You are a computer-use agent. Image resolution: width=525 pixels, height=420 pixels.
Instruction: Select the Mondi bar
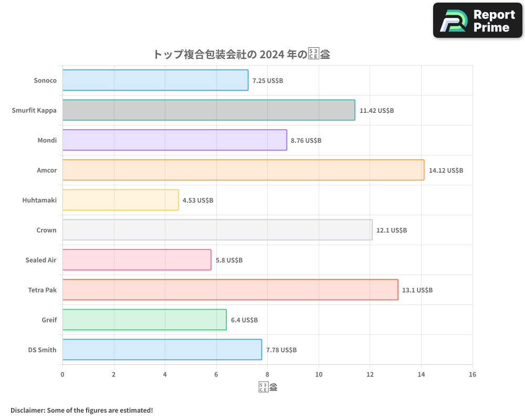pyautogui.click(x=175, y=140)
